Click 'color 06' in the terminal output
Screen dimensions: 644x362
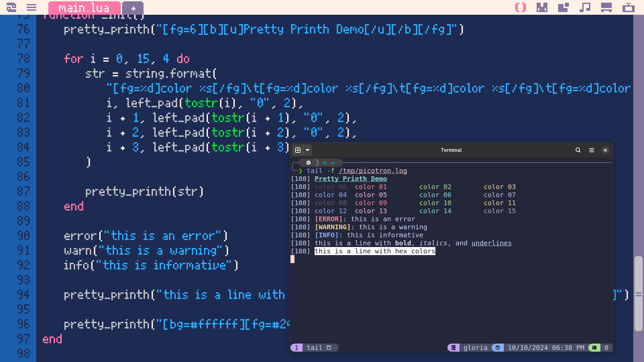435,195
